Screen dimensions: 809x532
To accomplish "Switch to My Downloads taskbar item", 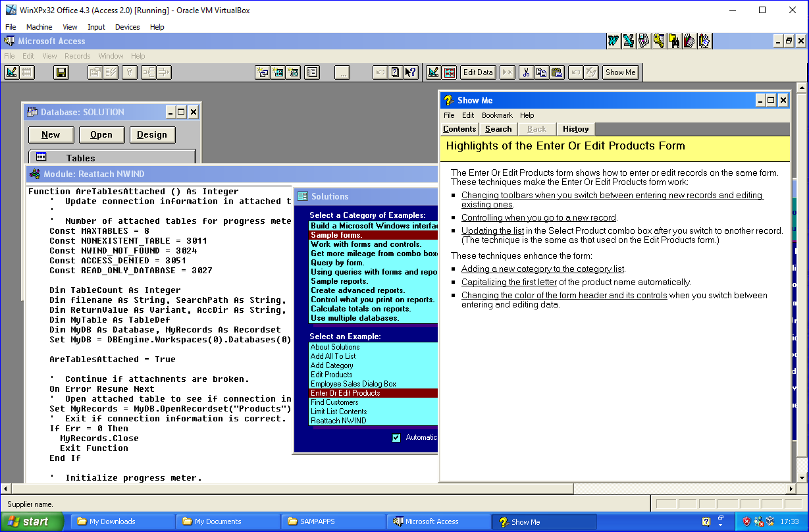I will pos(123,521).
